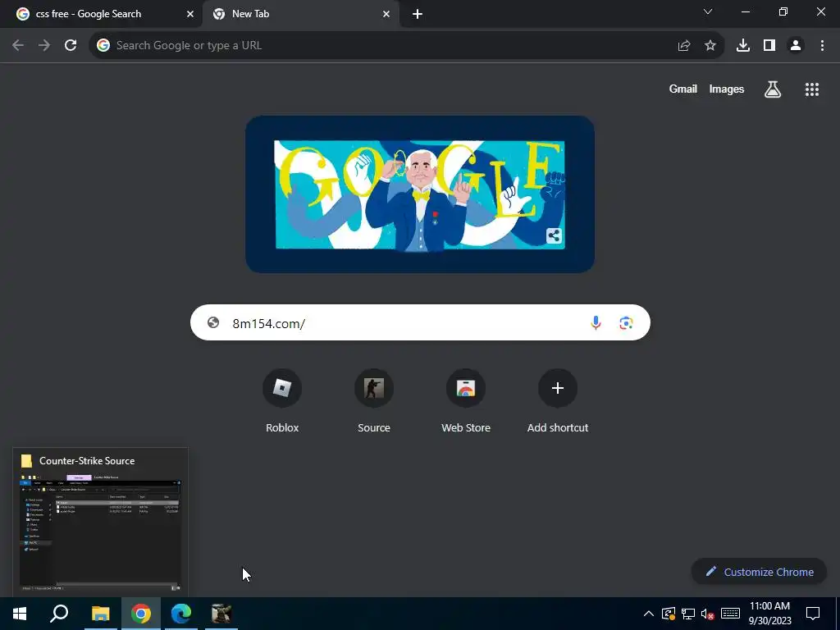Search by image with Google Lens icon
The image size is (840, 630).
[626, 322]
